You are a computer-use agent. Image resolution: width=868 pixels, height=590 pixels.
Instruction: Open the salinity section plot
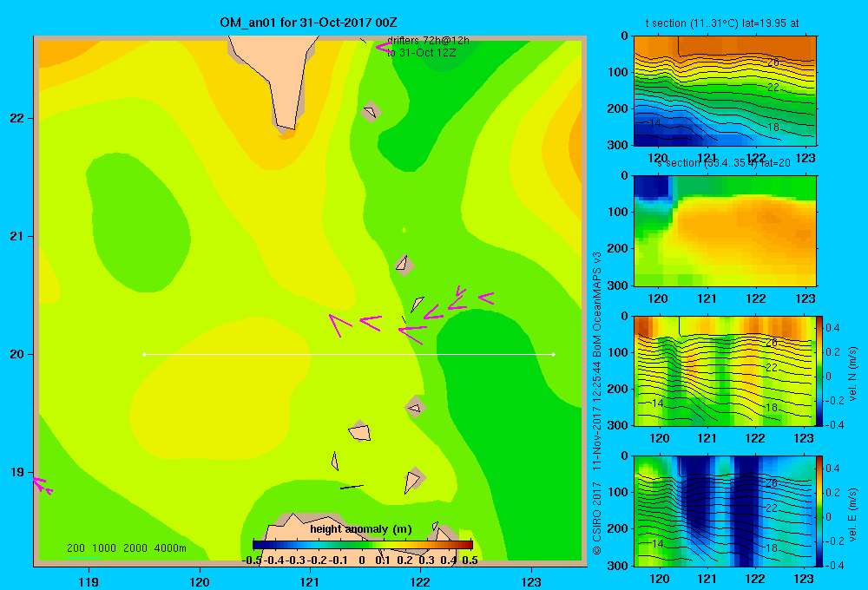pyautogui.click(x=725, y=231)
